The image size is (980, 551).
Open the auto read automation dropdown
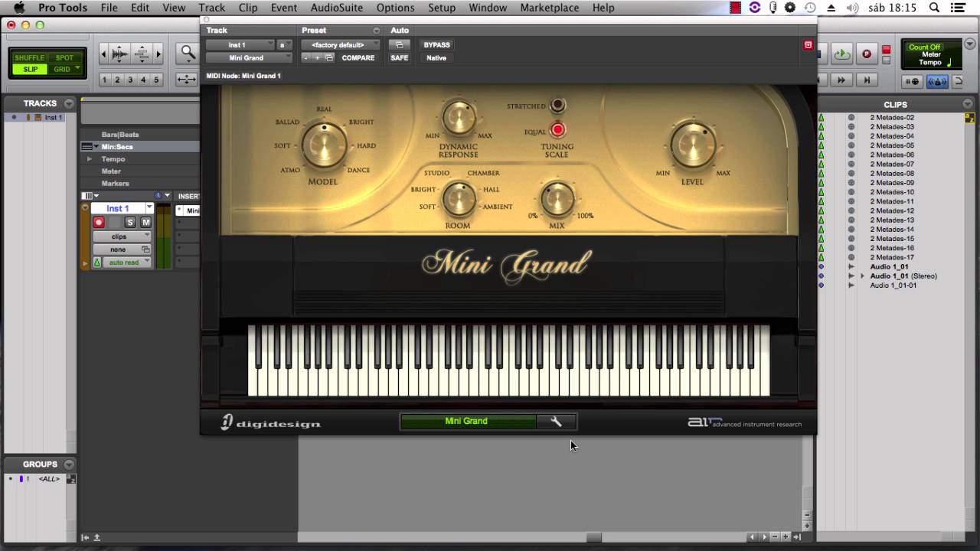click(127, 262)
